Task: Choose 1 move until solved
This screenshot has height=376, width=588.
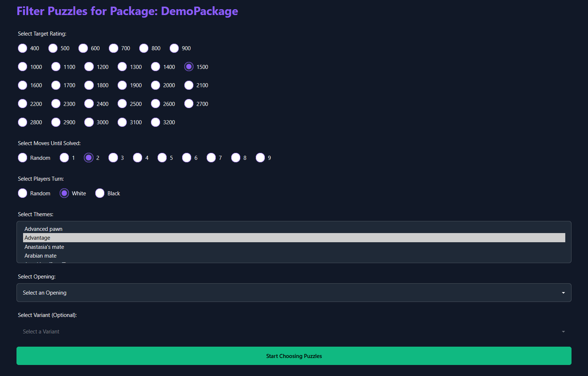Action: [x=64, y=158]
